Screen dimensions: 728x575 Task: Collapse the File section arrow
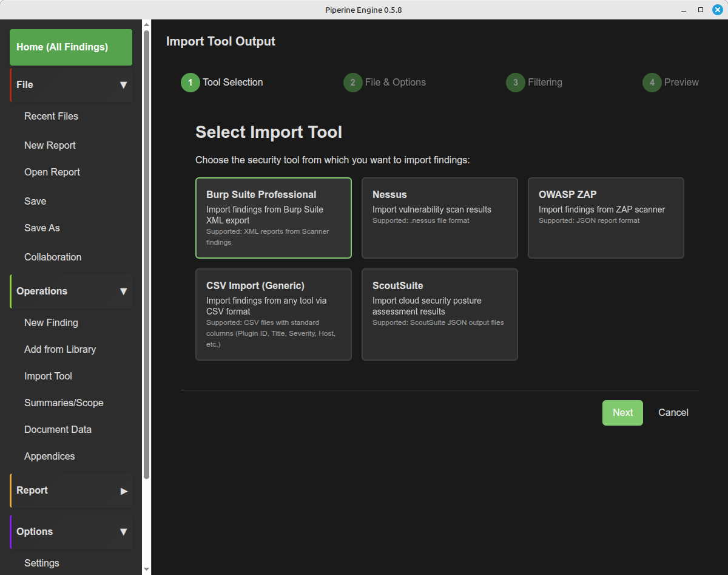point(124,85)
